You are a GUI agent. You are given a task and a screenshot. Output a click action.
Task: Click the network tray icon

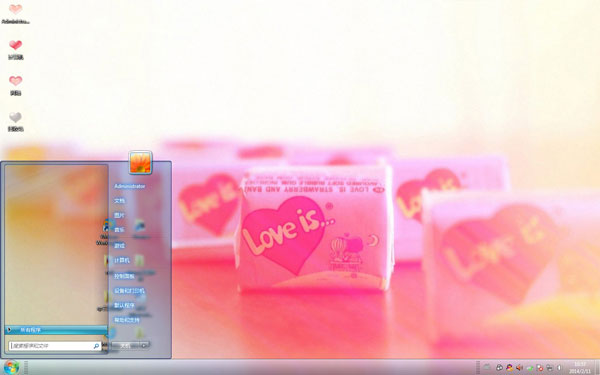click(549, 368)
